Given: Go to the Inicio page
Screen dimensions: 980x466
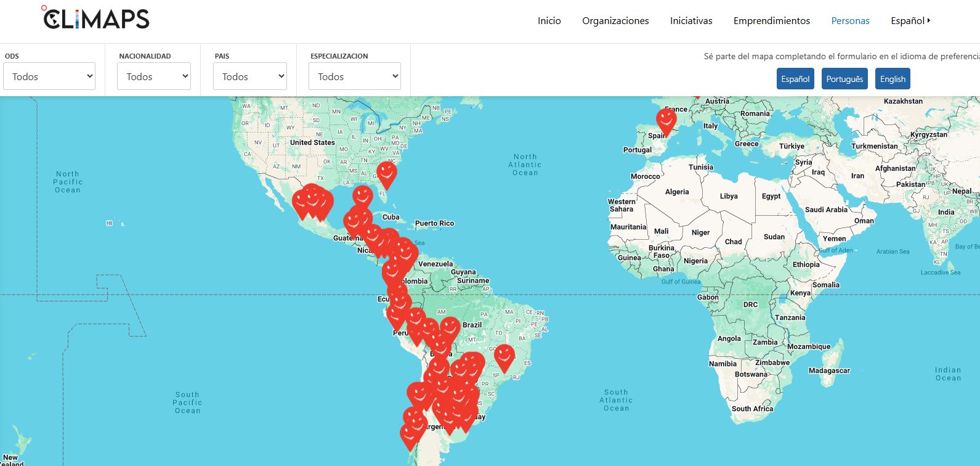Looking at the screenshot, I should tap(549, 21).
